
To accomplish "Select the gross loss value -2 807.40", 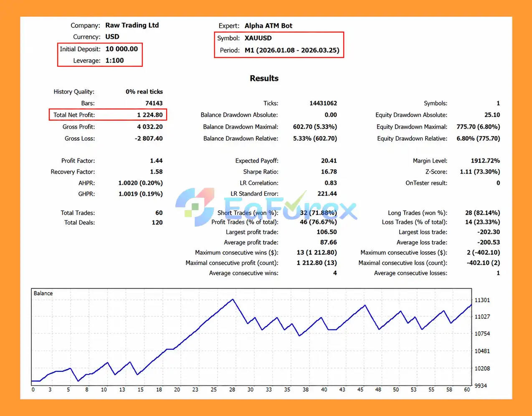I will (x=149, y=138).
